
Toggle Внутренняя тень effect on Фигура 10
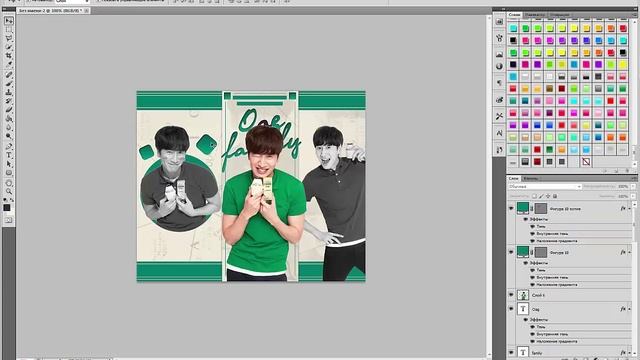click(x=532, y=278)
